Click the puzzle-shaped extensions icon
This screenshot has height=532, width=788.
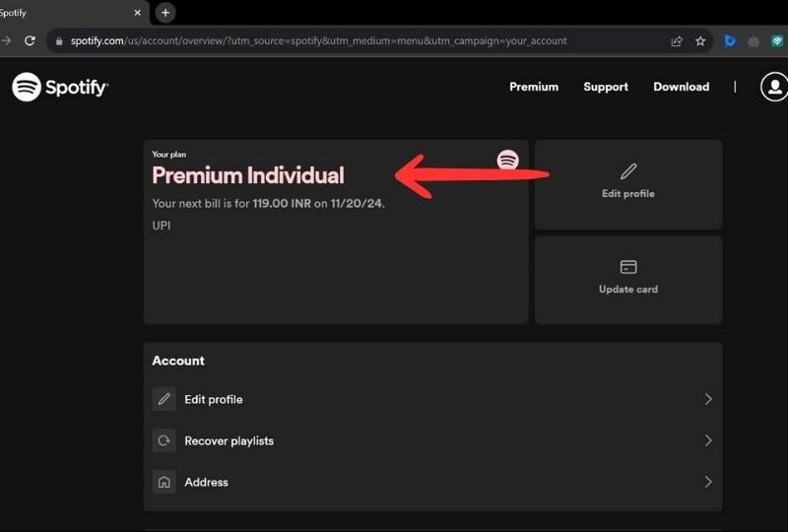(x=754, y=41)
